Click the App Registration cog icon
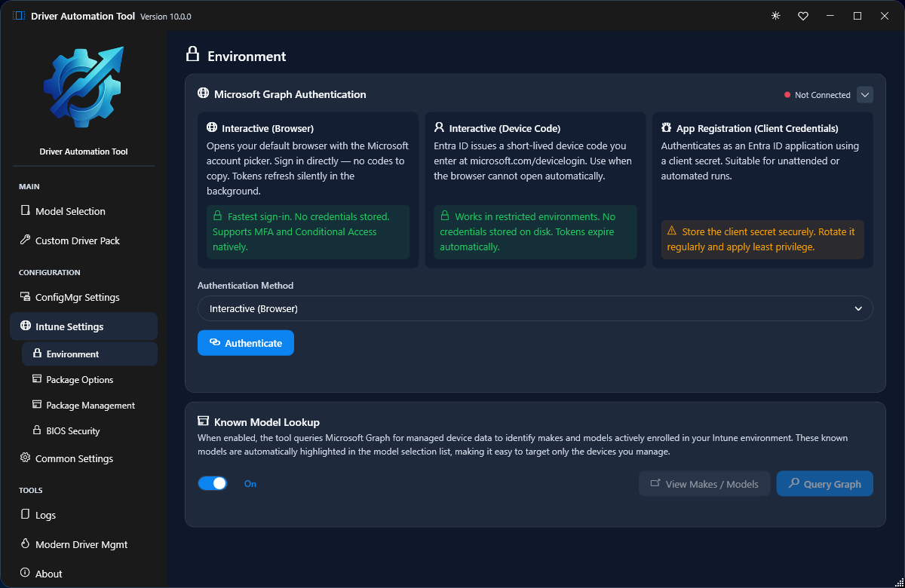 point(667,128)
